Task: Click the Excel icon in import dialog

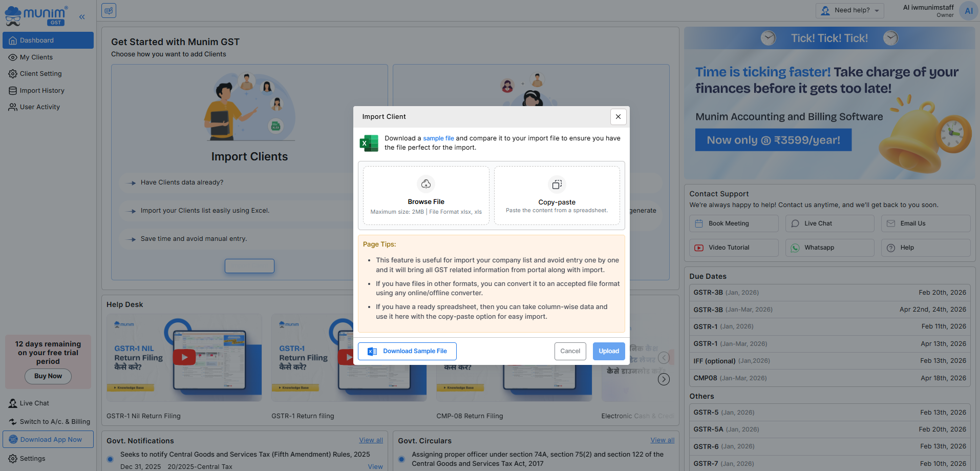Action: [369, 143]
